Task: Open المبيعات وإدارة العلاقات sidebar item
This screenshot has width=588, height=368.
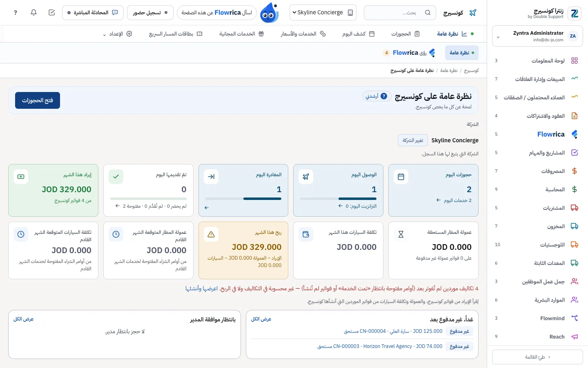Action: 537,79
